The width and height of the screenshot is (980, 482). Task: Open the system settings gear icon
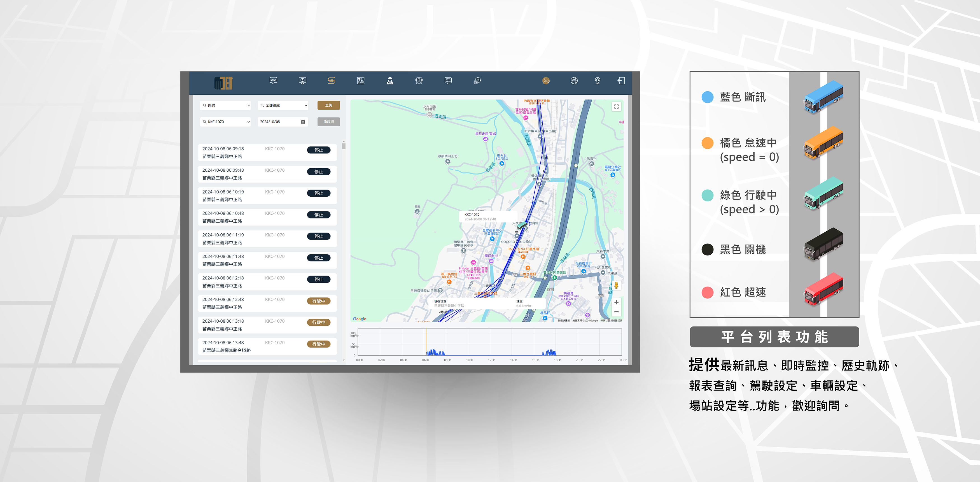[477, 81]
